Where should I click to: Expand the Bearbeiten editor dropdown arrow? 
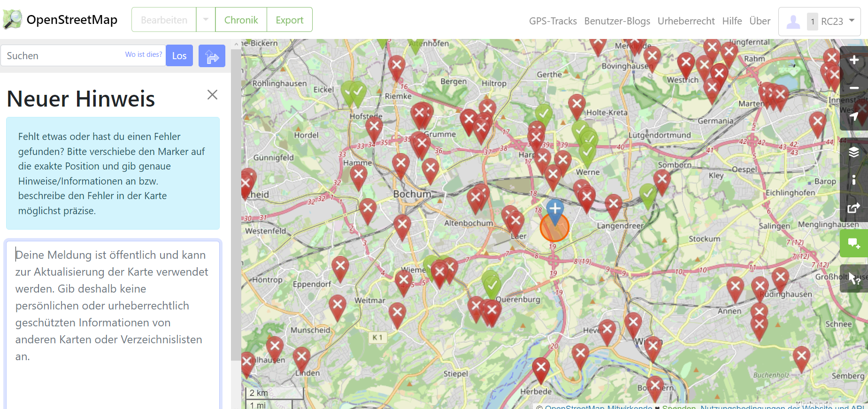(x=206, y=20)
